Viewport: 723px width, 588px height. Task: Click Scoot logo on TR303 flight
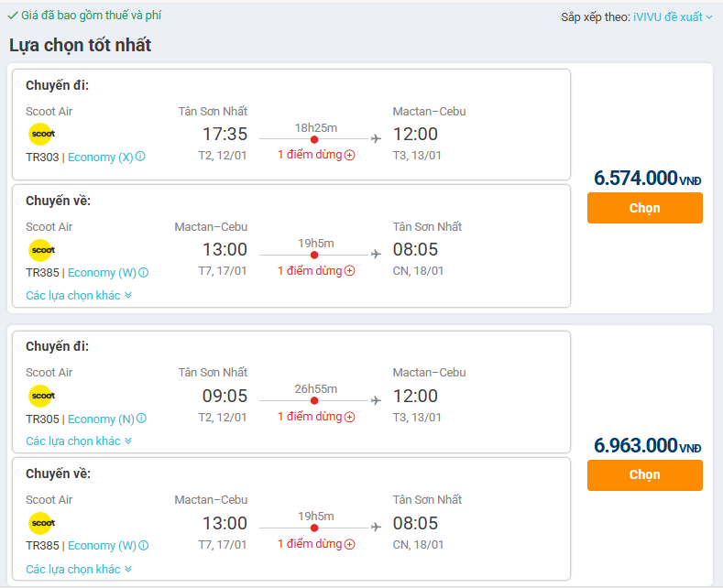[x=40, y=135]
